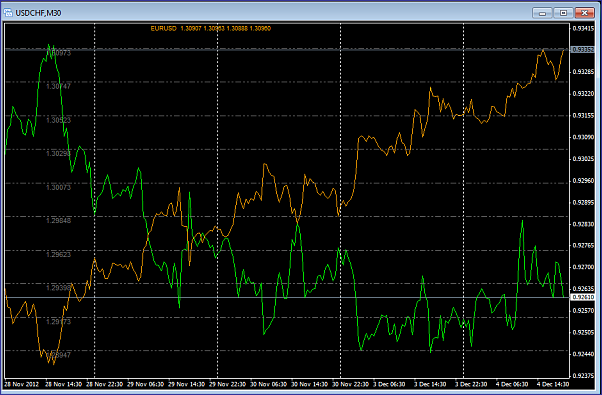Click the 1.30298 EURUSD overlay level label
Image resolution: width=602 pixels, height=395 pixels.
pos(58,154)
